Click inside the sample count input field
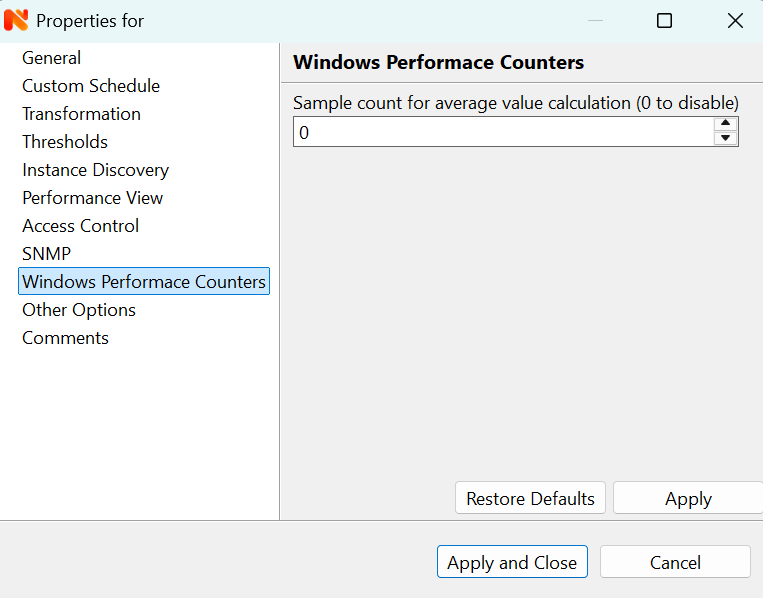The height and width of the screenshot is (598, 763). pyautogui.click(x=500, y=132)
